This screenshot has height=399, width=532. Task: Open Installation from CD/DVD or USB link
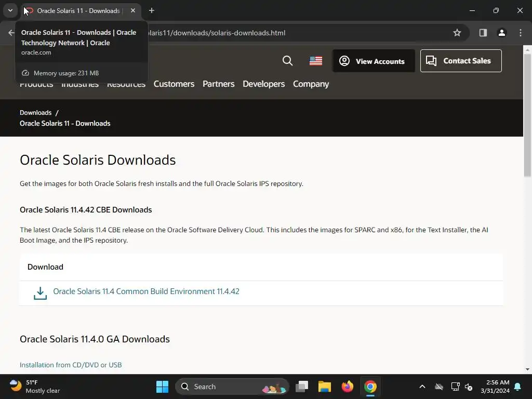tap(71, 365)
